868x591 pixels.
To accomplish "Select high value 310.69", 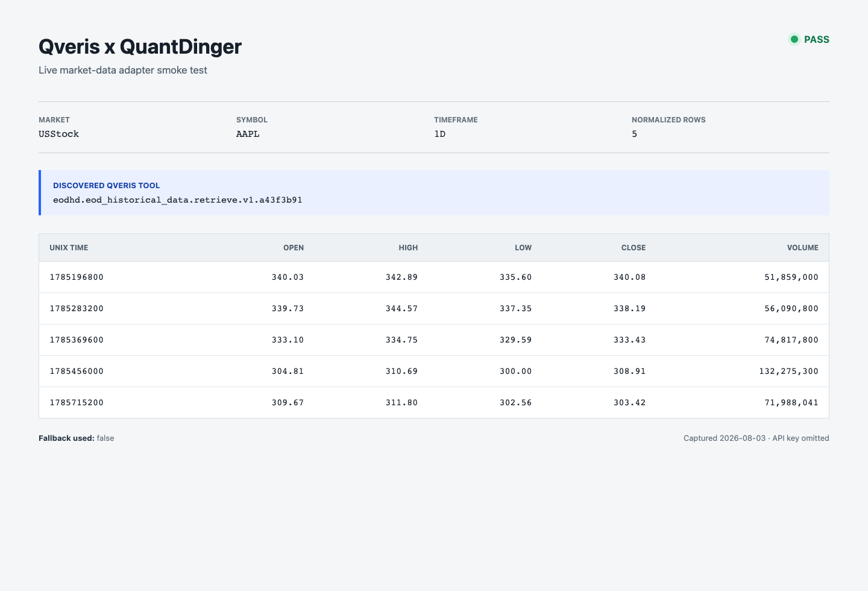I will [401, 371].
